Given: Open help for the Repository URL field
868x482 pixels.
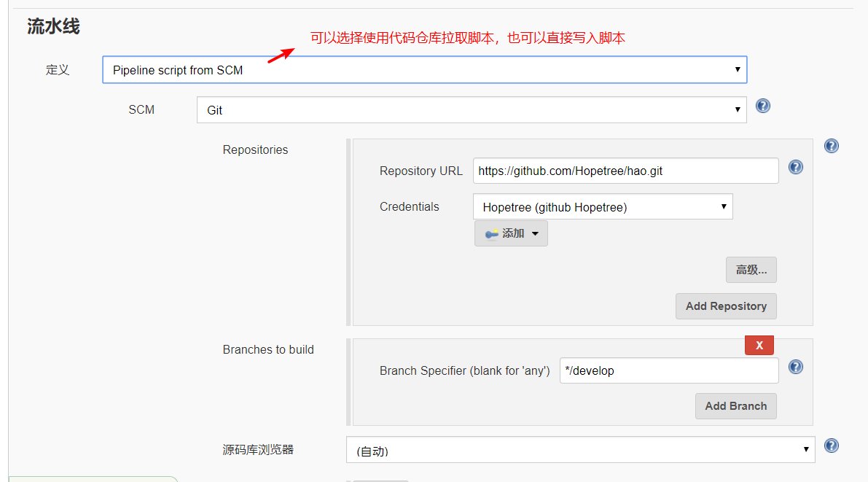Looking at the screenshot, I should 795,167.
